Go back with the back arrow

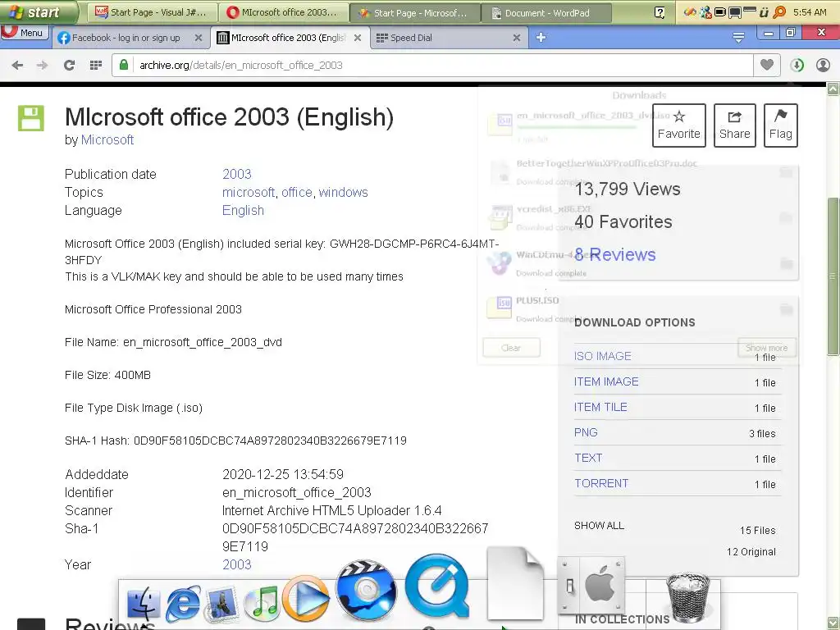(x=17, y=66)
